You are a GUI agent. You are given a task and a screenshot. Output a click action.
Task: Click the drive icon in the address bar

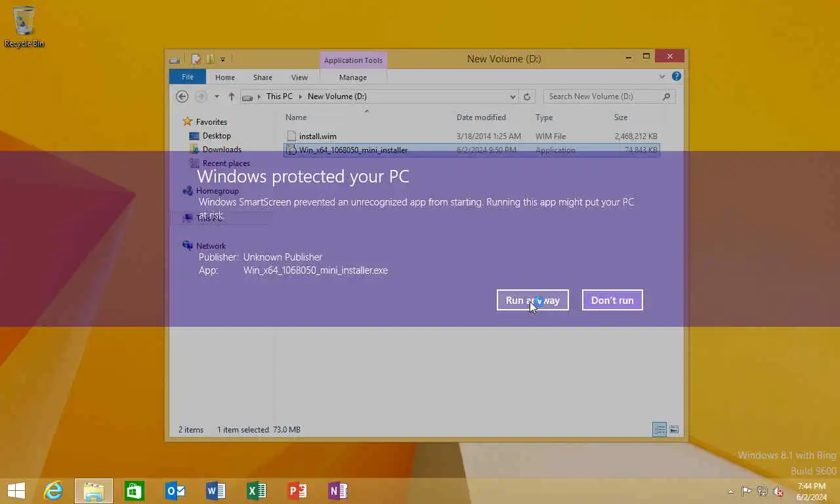pyautogui.click(x=247, y=97)
